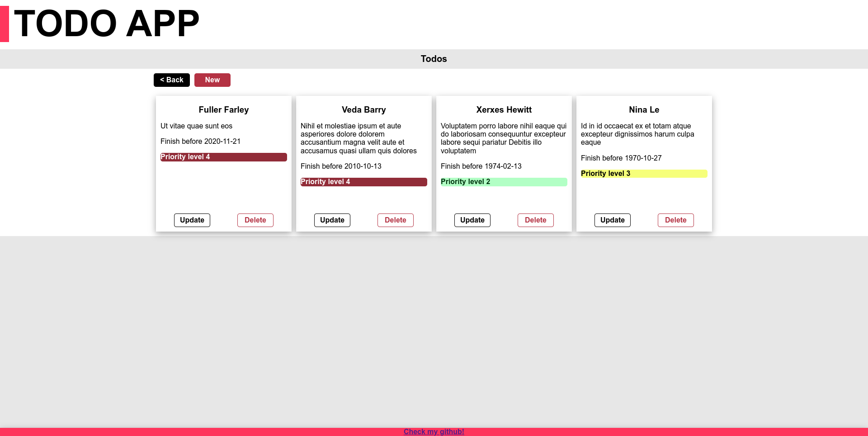Click Fuller Farley's Priority level 4 bar

pyautogui.click(x=224, y=157)
